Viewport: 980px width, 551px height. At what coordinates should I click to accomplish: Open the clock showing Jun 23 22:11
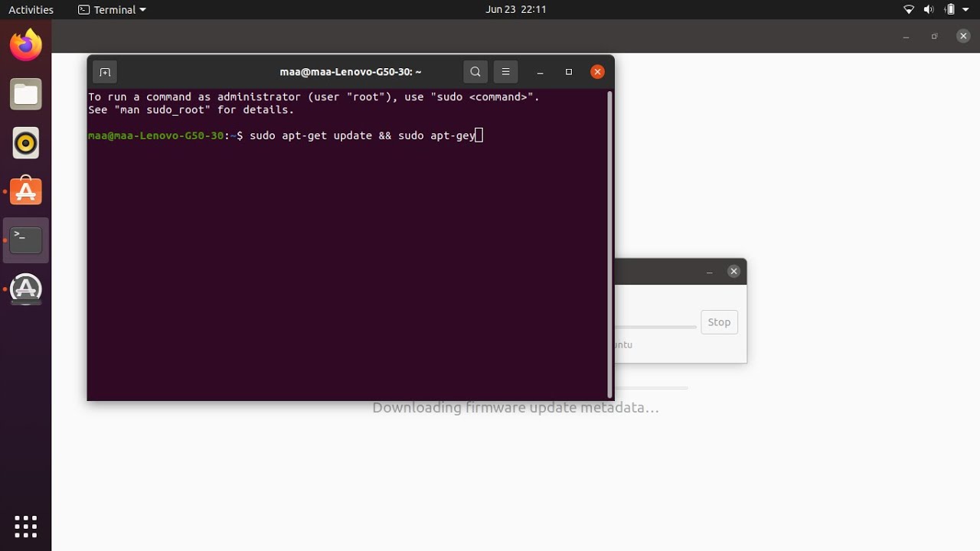point(516,10)
